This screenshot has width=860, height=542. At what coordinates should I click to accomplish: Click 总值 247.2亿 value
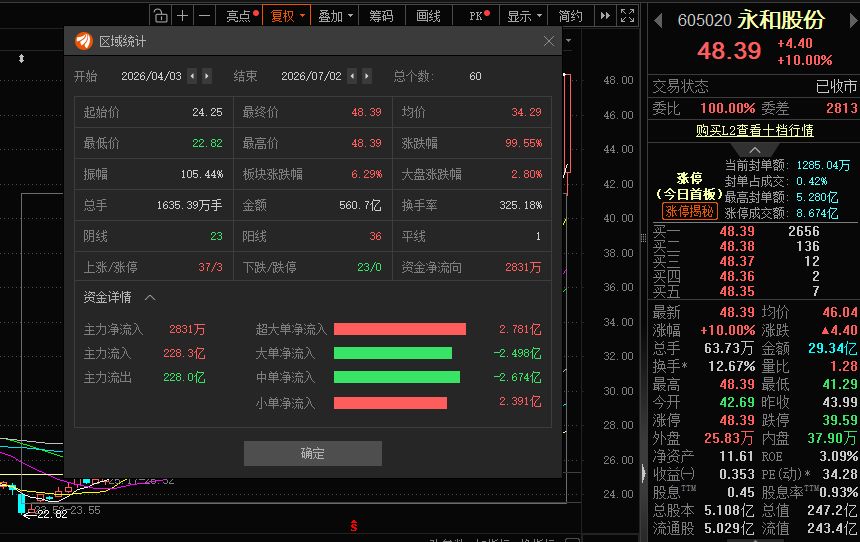click(832, 510)
